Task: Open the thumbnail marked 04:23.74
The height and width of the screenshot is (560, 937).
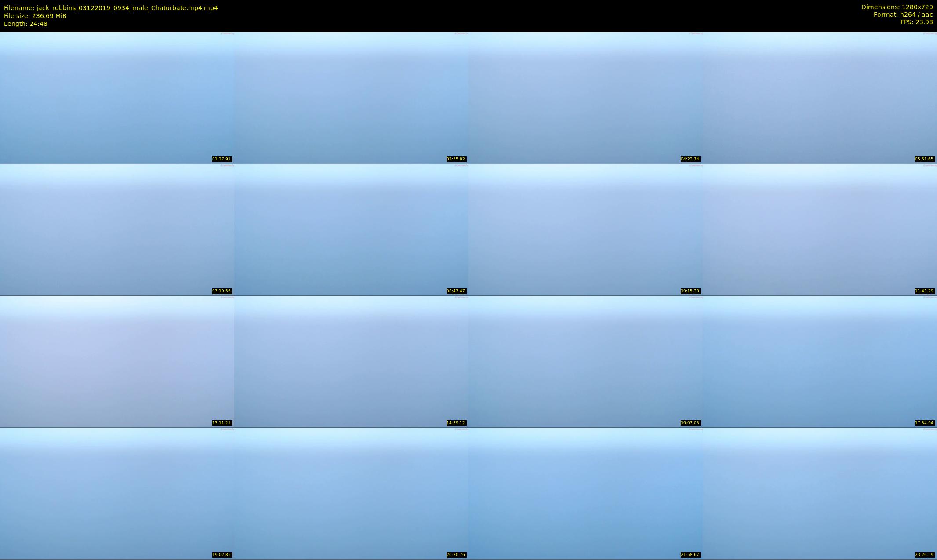Action: click(x=585, y=98)
